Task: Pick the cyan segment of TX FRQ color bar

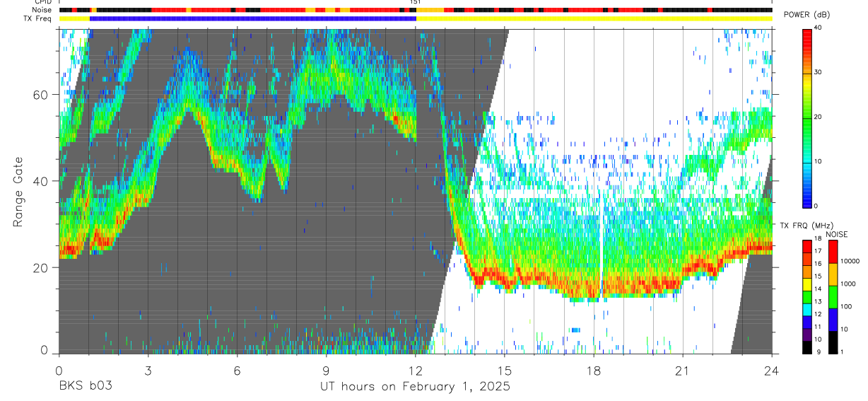Action: (807, 309)
